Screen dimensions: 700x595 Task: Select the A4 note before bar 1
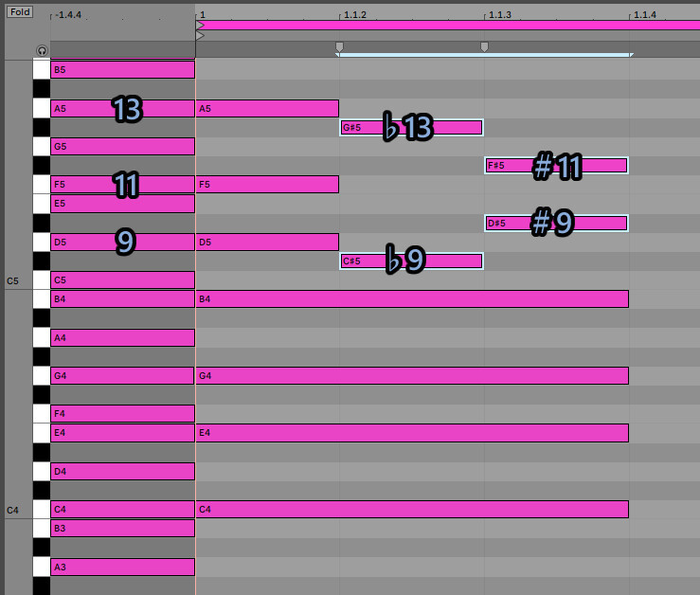[x=123, y=337]
